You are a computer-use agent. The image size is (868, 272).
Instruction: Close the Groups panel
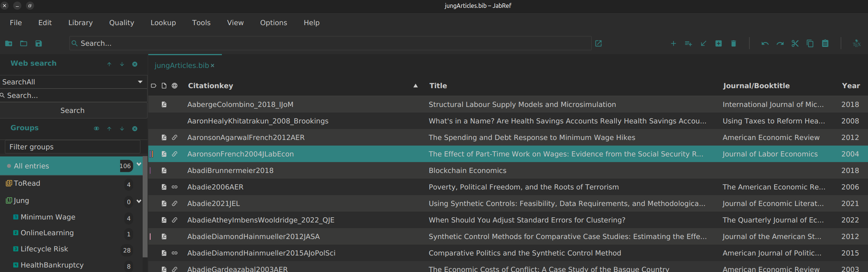point(135,129)
